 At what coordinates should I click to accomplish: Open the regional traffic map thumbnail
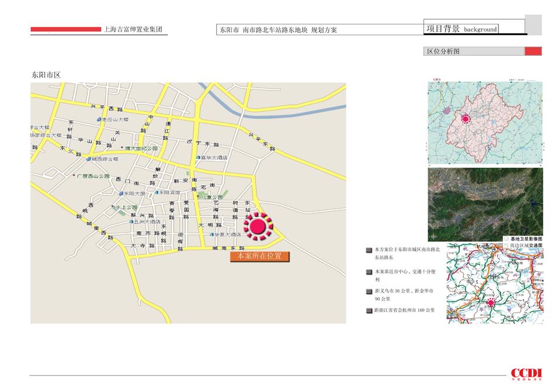[495, 283]
